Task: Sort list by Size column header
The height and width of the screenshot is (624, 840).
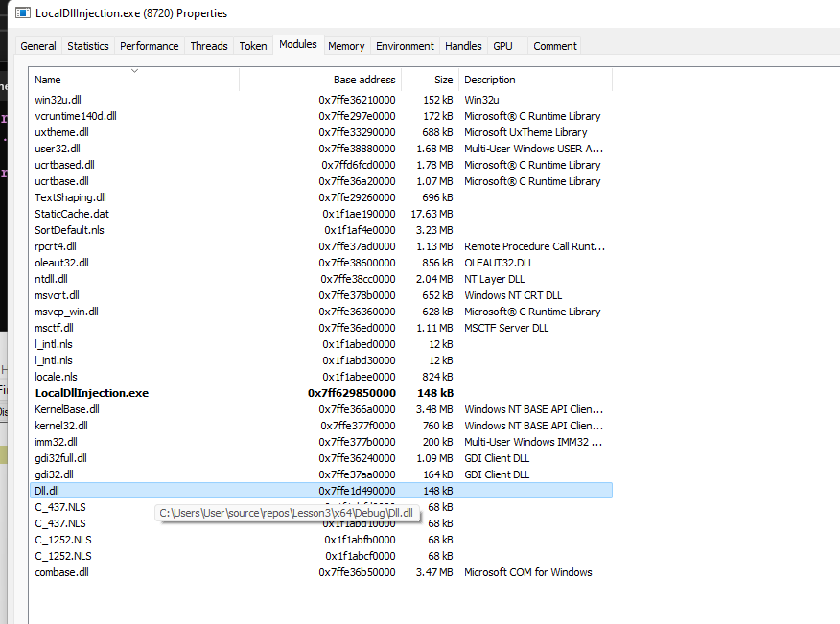Action: tap(443, 80)
